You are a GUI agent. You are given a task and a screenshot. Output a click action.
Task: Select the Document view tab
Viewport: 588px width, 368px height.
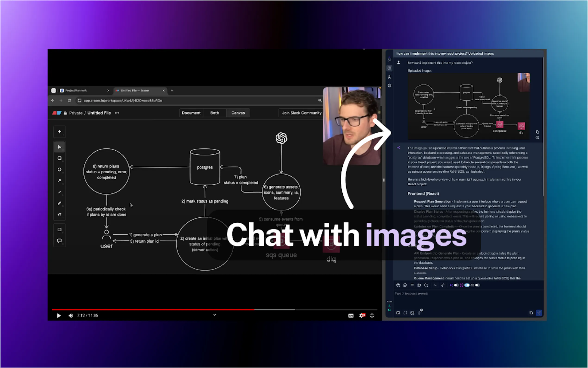pos(191,113)
